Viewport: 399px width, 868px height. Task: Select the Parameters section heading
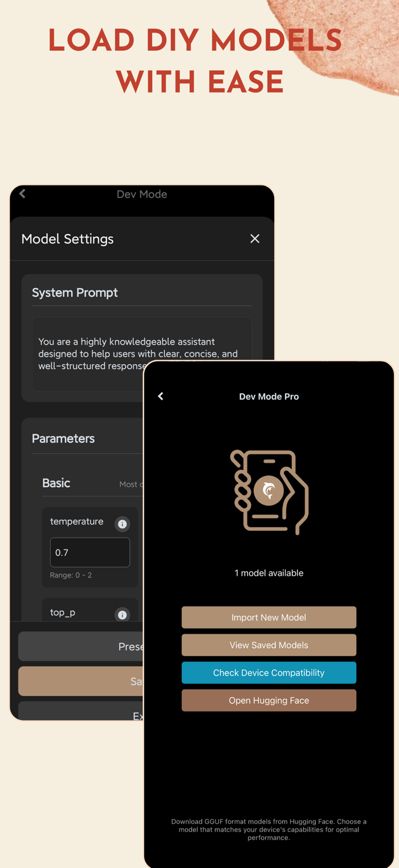point(63,438)
